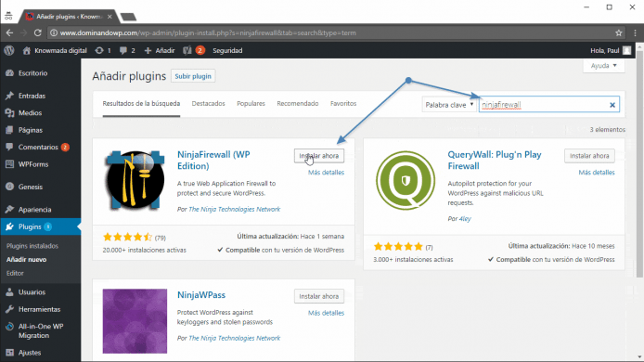Open NinjaWPass author Ninja Technologies Network link

tap(234, 338)
